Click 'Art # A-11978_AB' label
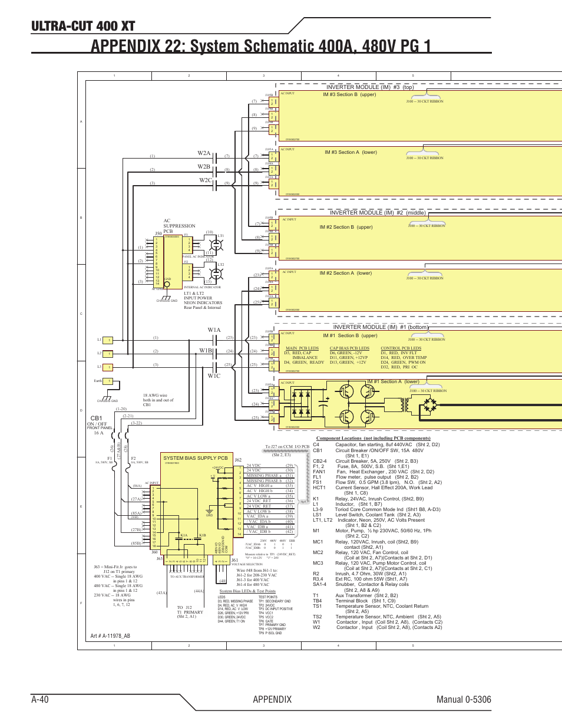Viewport: 562px width, 728px height. coord(110,636)
